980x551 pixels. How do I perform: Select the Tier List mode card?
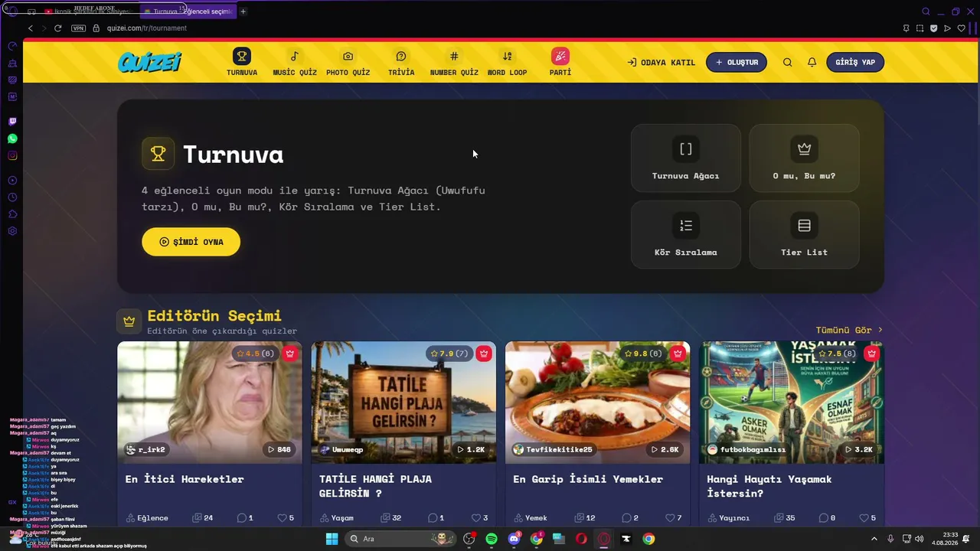tap(804, 234)
